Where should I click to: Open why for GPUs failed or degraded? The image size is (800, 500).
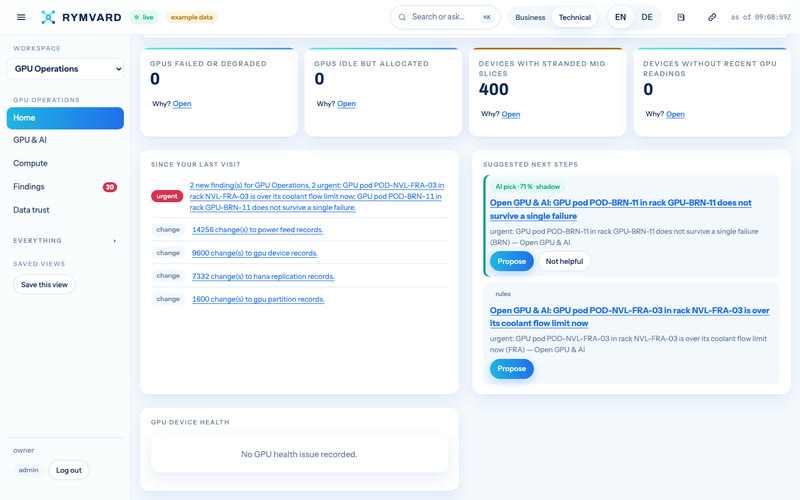(x=182, y=104)
